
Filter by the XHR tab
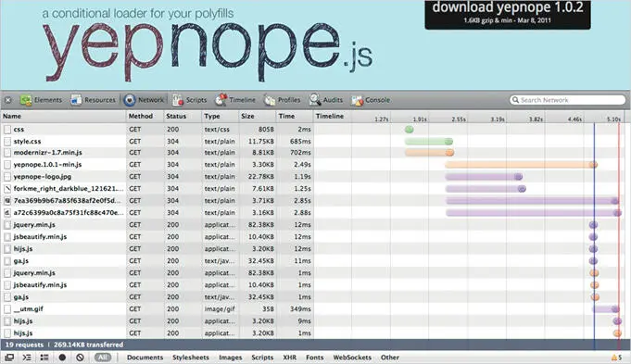pos(289,358)
